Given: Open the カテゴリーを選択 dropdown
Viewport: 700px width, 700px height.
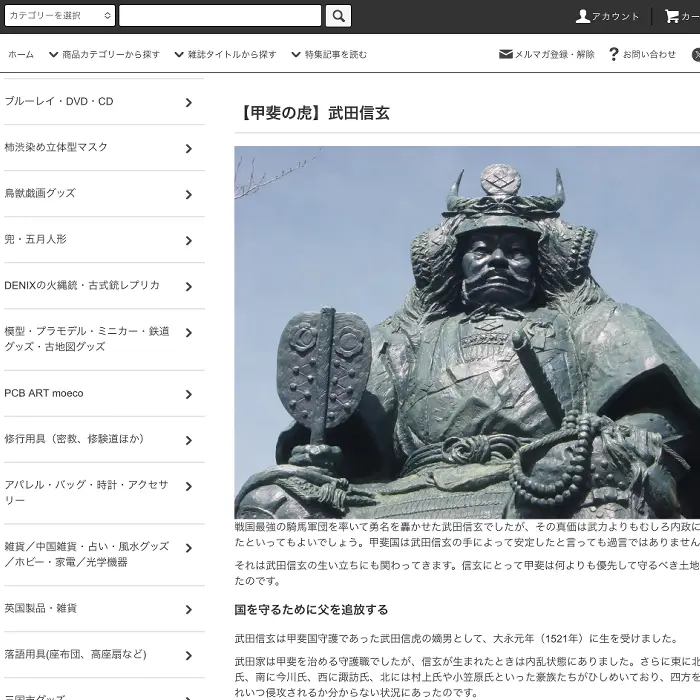Looking at the screenshot, I should click(x=60, y=16).
